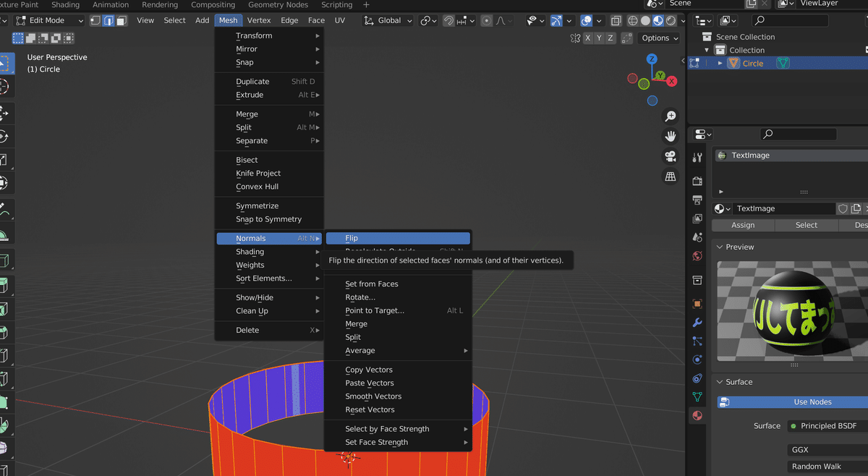
Task: Open the World properties tab
Action: 697,256
